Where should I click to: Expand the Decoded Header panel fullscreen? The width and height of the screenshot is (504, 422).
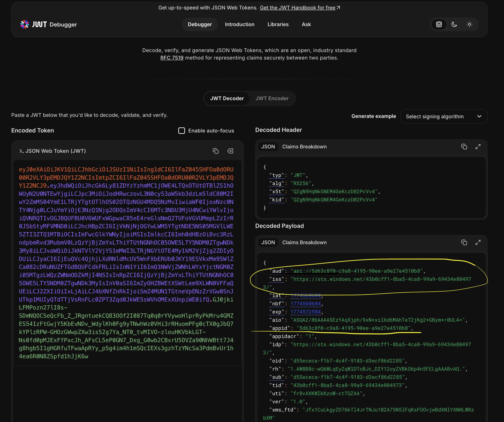pos(478,146)
